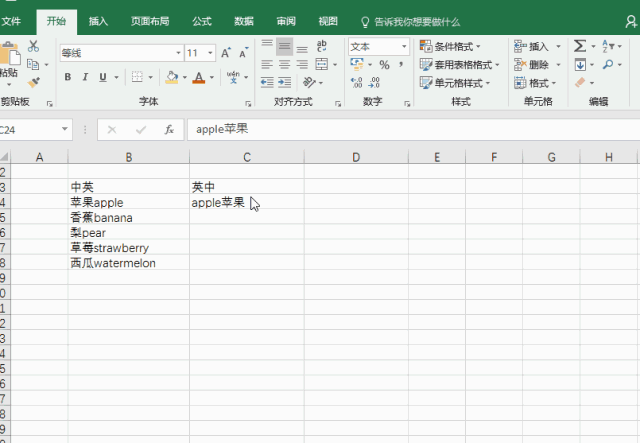Click the borders icon
This screenshot has width=640, height=443.
click(x=137, y=77)
